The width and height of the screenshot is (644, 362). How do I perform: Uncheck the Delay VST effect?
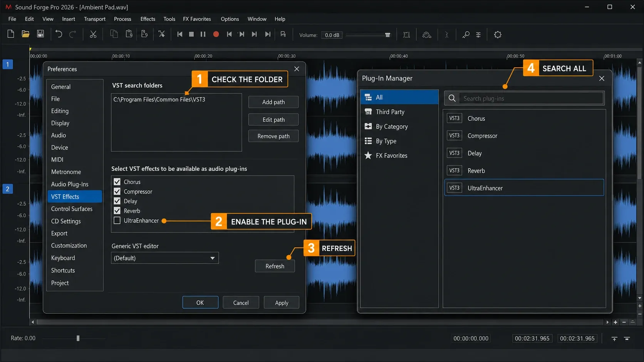pos(117,201)
